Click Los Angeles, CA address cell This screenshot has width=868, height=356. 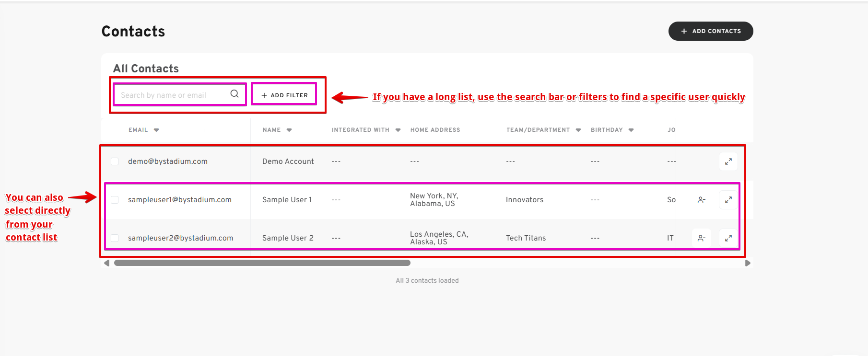[x=439, y=238]
